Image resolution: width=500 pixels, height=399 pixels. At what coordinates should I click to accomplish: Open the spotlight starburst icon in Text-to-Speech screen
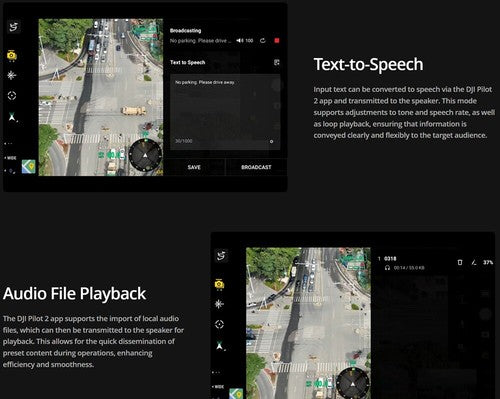pyautogui.click(x=12, y=75)
